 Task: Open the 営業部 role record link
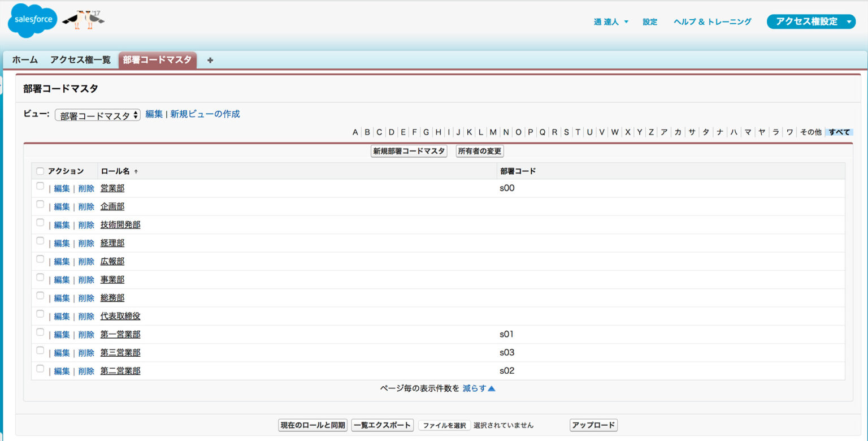[112, 188]
